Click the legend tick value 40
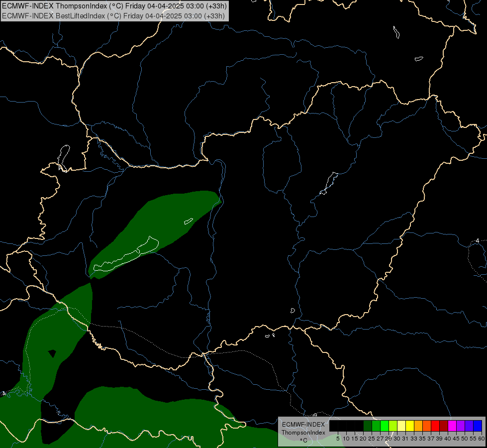The height and width of the screenshot is (448, 487). pyautogui.click(x=448, y=439)
